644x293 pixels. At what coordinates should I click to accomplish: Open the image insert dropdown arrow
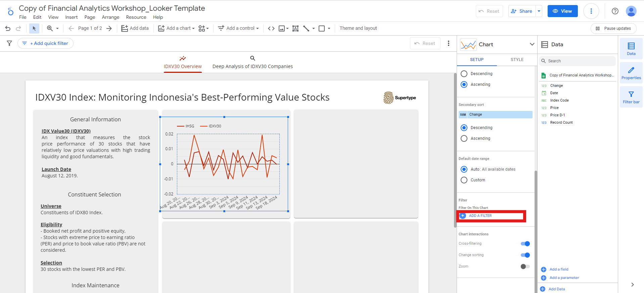tap(287, 28)
